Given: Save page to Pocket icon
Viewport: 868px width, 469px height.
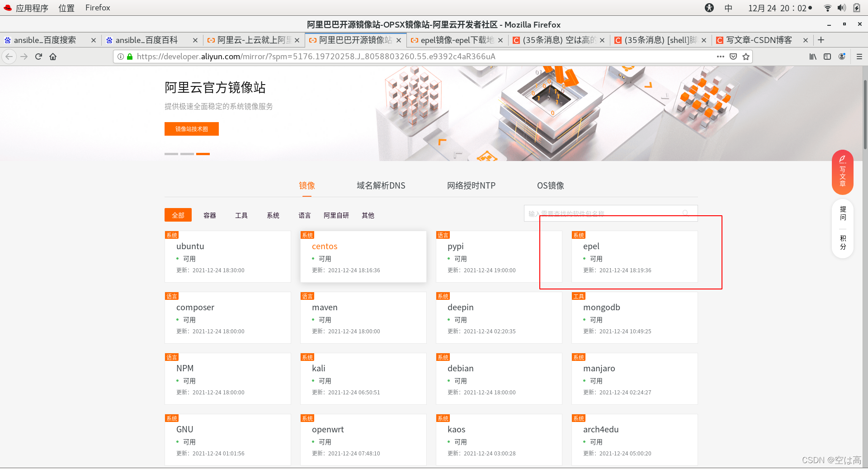Looking at the screenshot, I should [733, 57].
